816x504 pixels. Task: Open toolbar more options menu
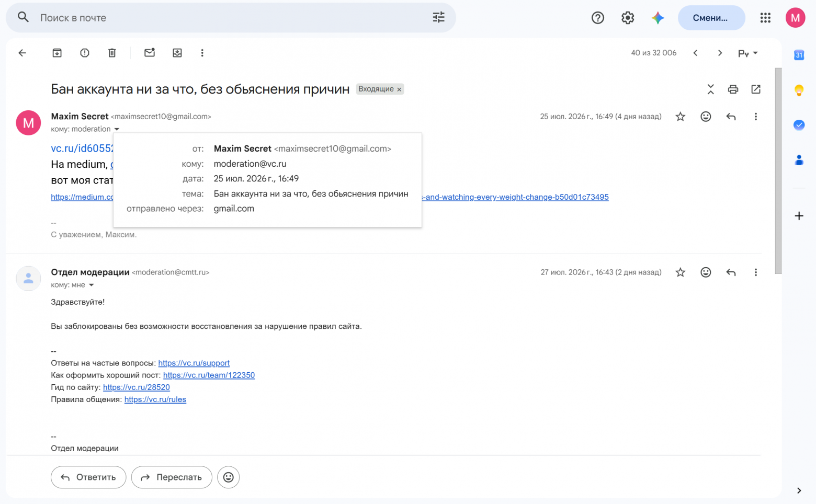[202, 53]
